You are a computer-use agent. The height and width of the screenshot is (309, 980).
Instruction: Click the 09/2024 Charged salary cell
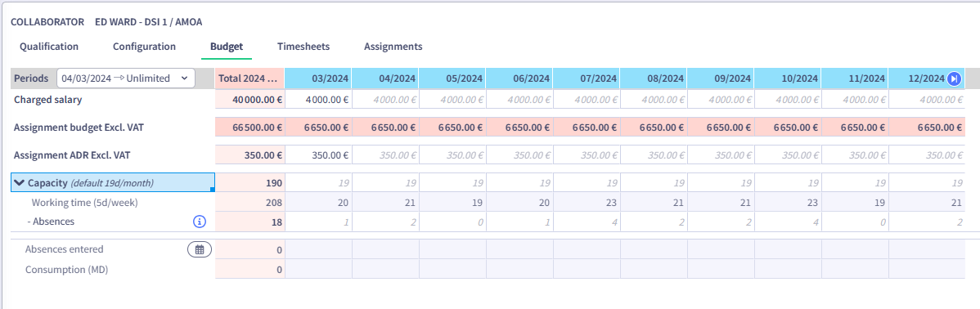click(x=721, y=99)
